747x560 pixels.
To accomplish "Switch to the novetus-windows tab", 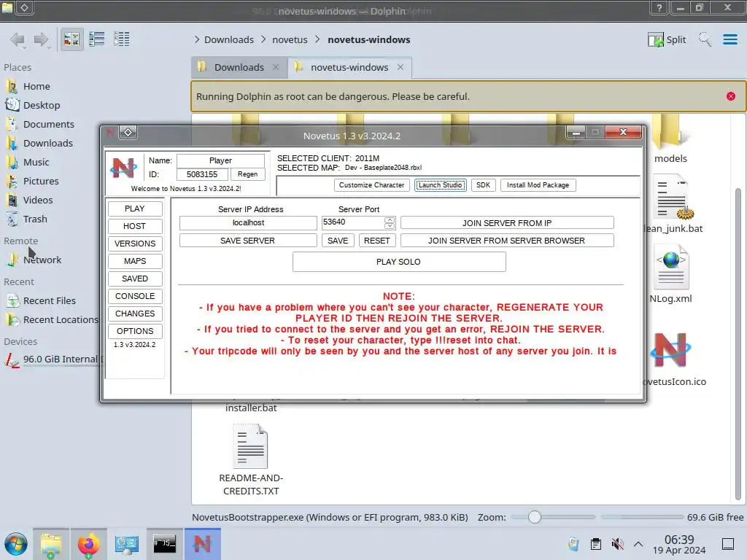I will [x=349, y=68].
